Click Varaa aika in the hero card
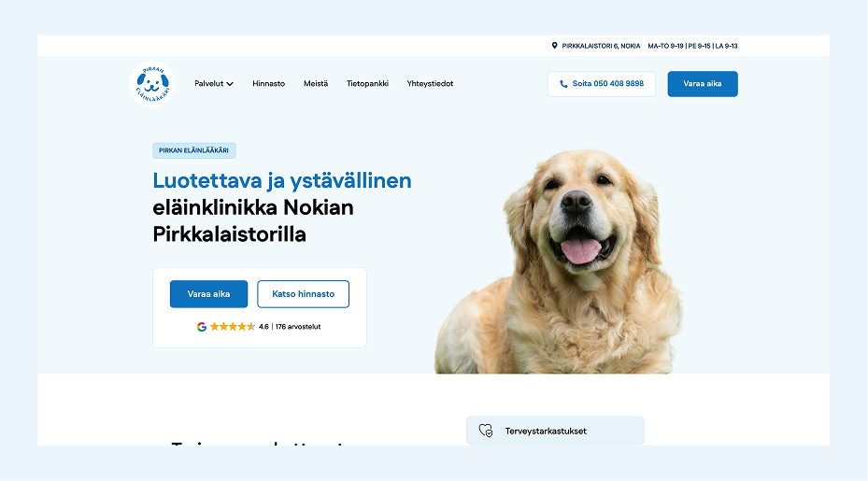Viewport: 868px width, 481px height. click(208, 294)
